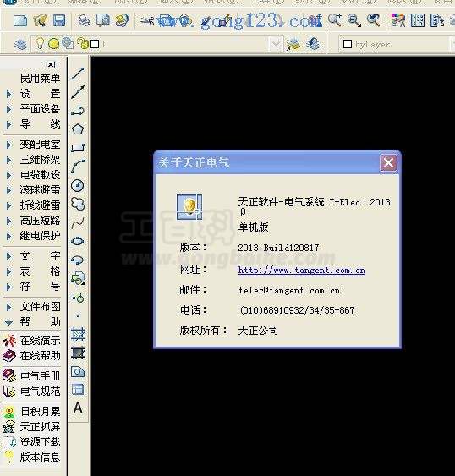Select the Line draw tool

78,74
